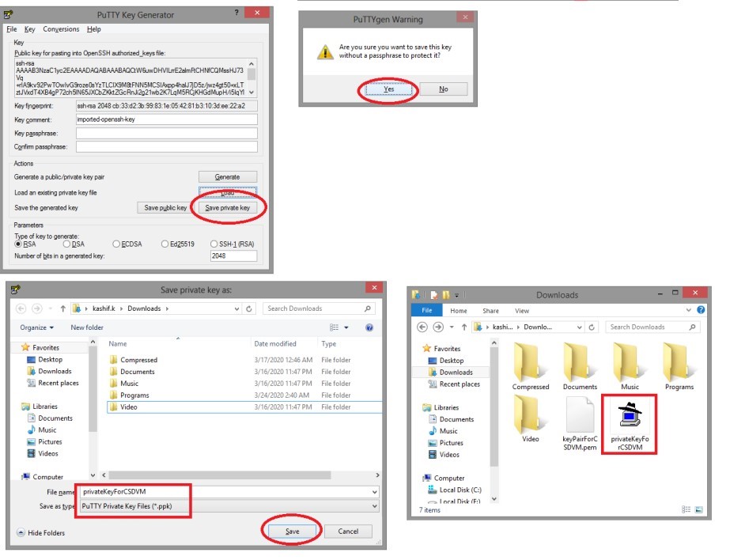Click Desktop in Save dialog Favorites

click(x=50, y=359)
